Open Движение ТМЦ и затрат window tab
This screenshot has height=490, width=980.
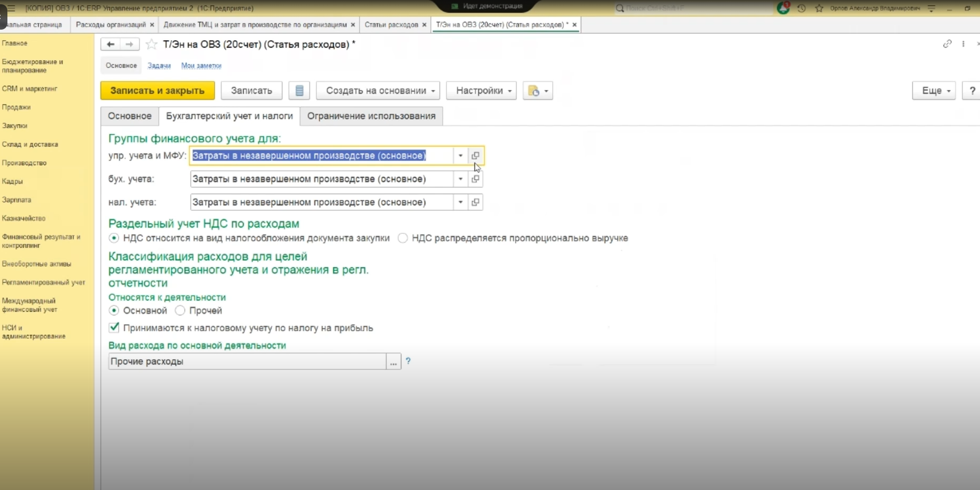[255, 25]
